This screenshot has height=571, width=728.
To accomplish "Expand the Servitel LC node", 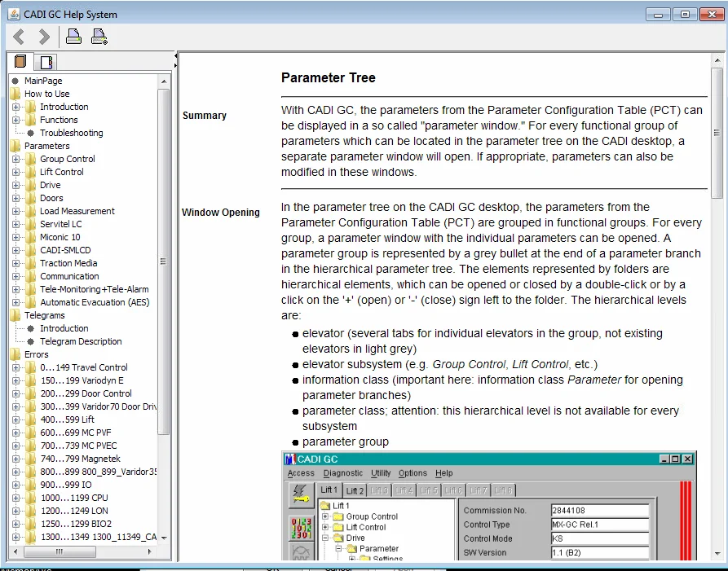I will click(x=15, y=224).
